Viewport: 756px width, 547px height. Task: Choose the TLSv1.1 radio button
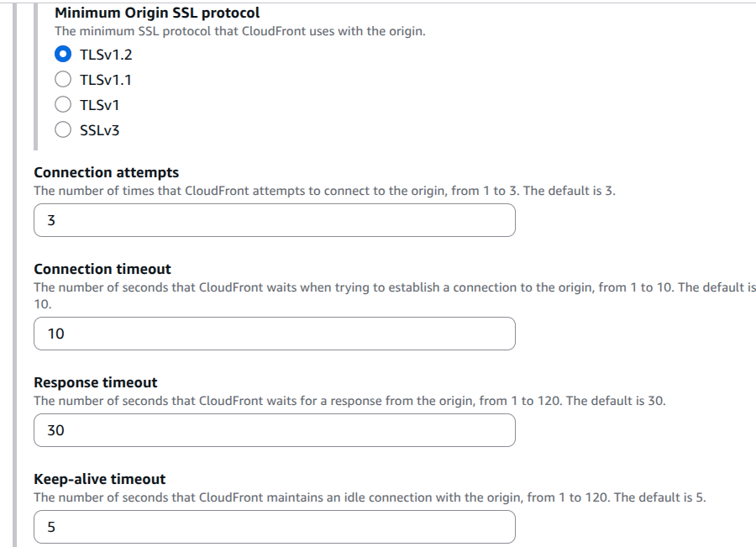pyautogui.click(x=63, y=80)
